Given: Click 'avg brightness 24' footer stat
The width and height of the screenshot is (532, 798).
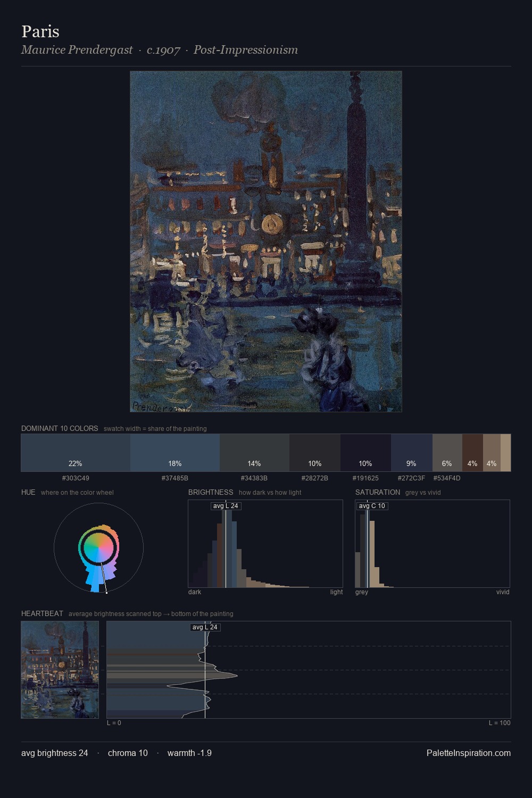Looking at the screenshot, I should (x=55, y=753).
